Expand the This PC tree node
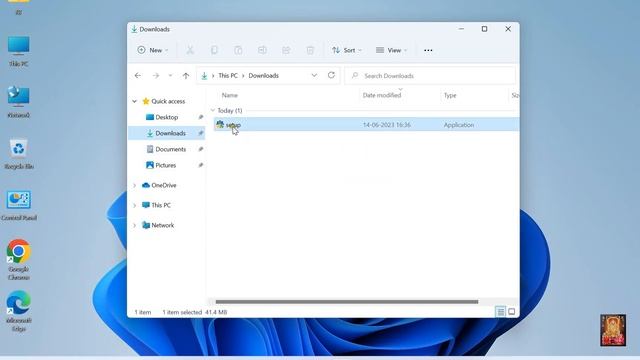 (x=134, y=205)
